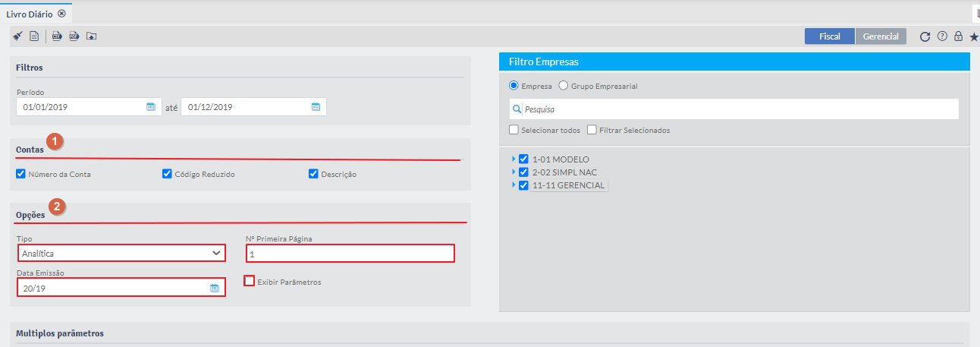Click the broom clear-filters icon
Screen dimensions: 980x347
tap(17, 36)
